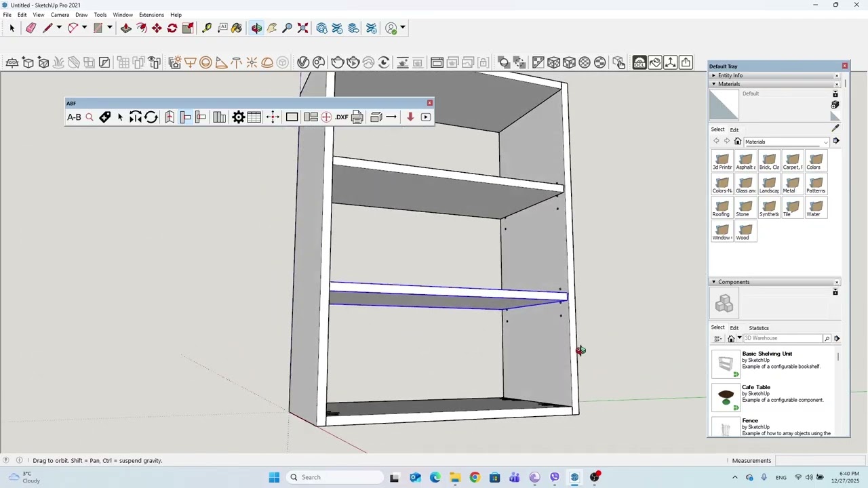This screenshot has height=488, width=868.
Task: Pick the Tape Measure tool
Action: pyautogui.click(x=207, y=28)
